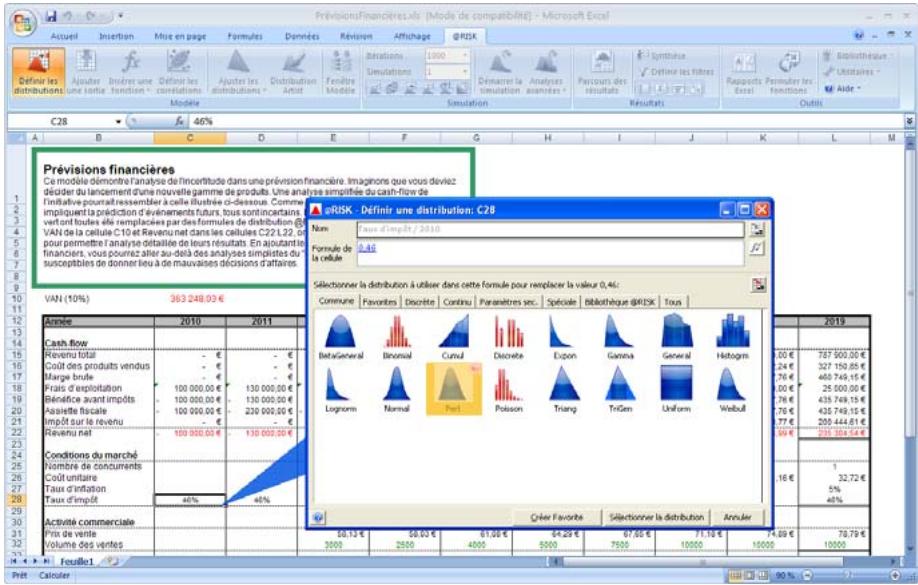Pick the Binomial distribution icon
Screen dimensions: 918x585
396,332
